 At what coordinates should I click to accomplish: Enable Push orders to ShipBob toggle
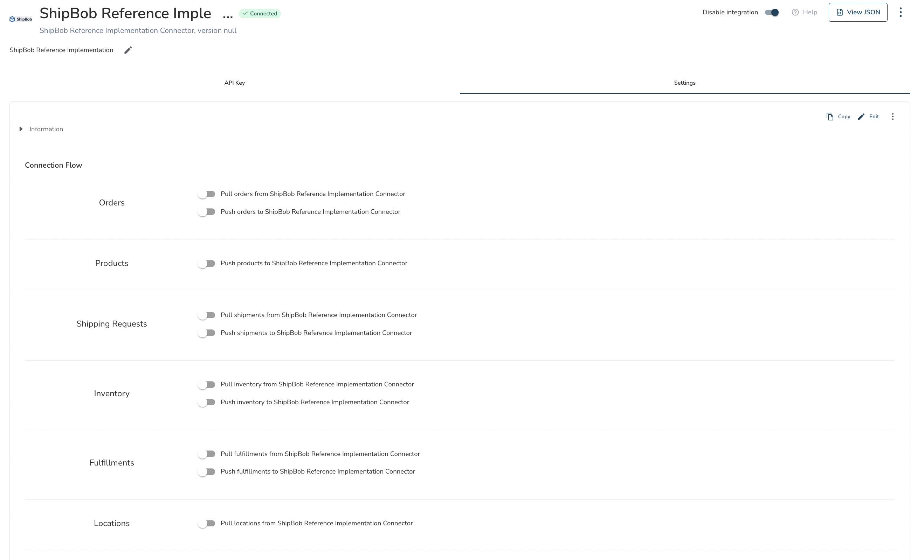point(207,212)
